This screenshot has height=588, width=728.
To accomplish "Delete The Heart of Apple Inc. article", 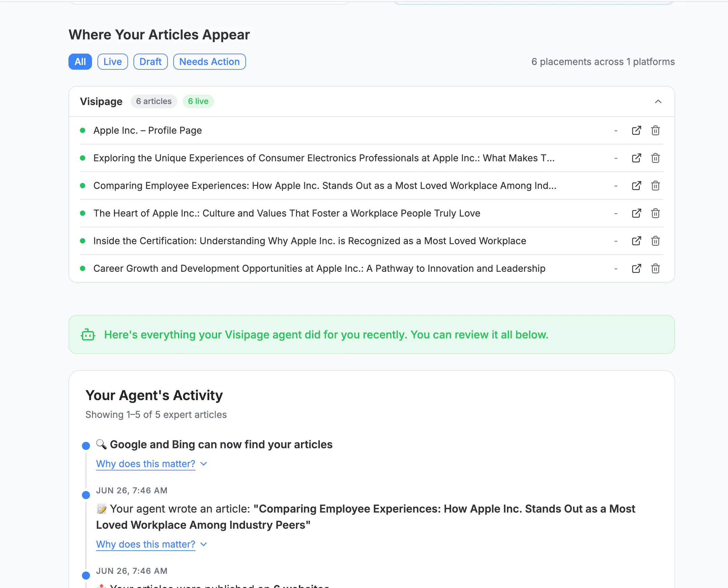I will click(656, 214).
